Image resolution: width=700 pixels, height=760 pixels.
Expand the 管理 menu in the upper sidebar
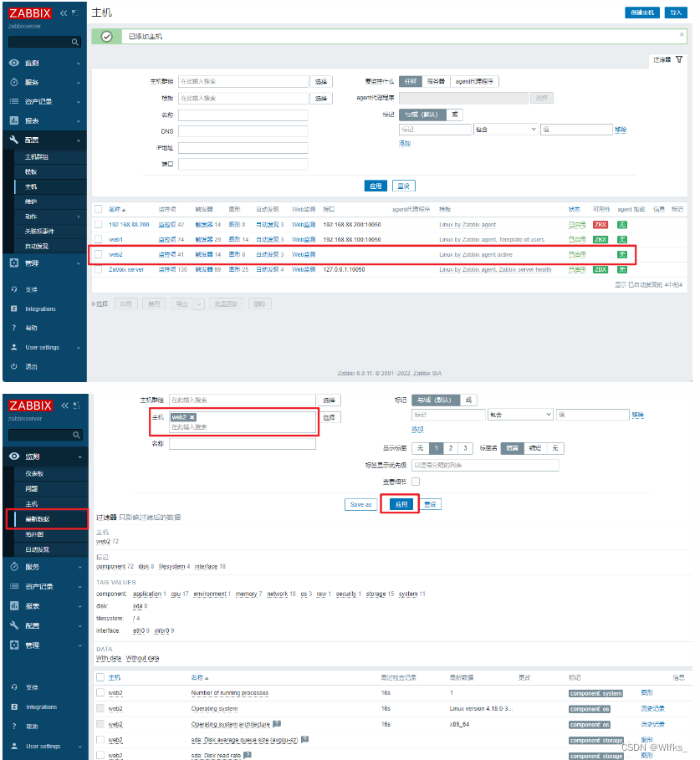pos(45,263)
